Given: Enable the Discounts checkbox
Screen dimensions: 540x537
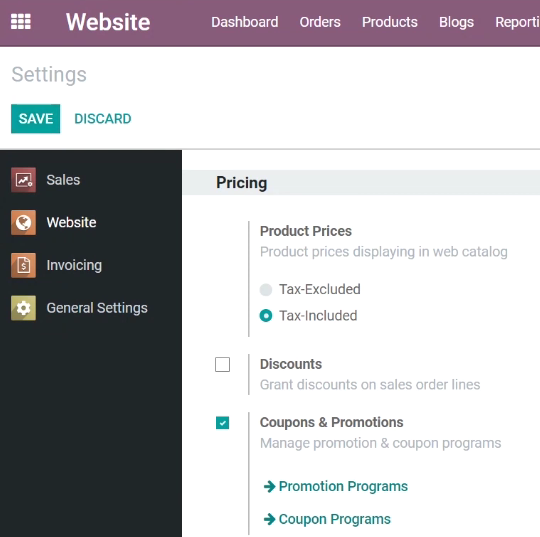Looking at the screenshot, I should [x=222, y=364].
